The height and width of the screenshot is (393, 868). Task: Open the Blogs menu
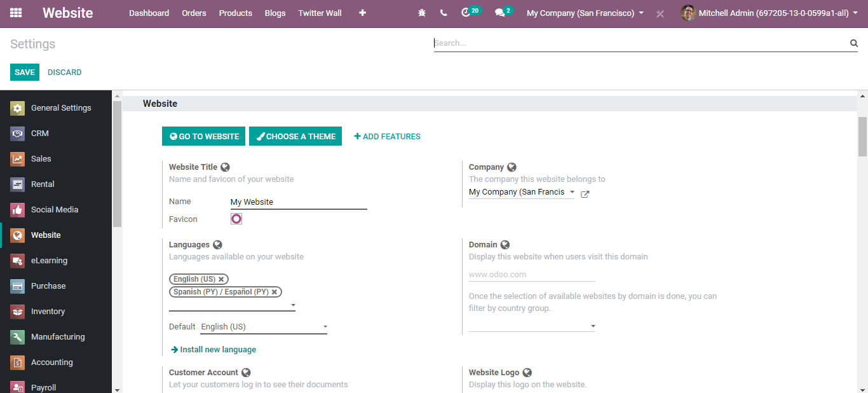[275, 13]
